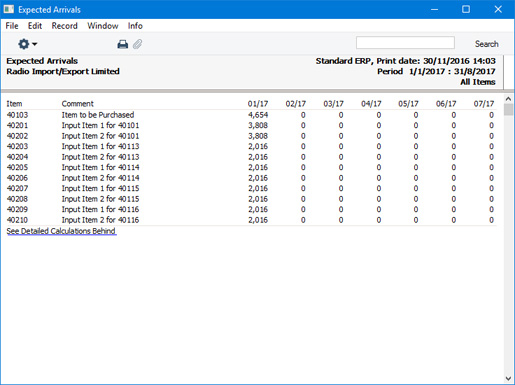Click the search text field
515x385 pixels.
click(405, 43)
